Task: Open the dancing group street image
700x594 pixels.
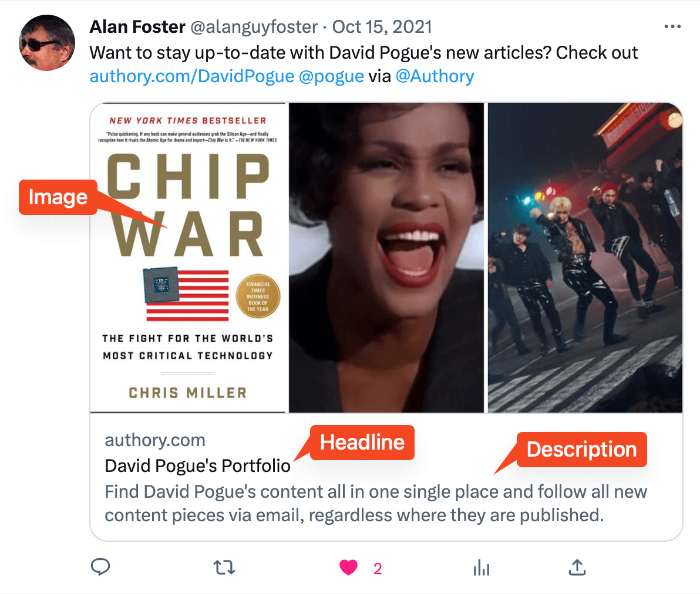Action: click(x=585, y=258)
